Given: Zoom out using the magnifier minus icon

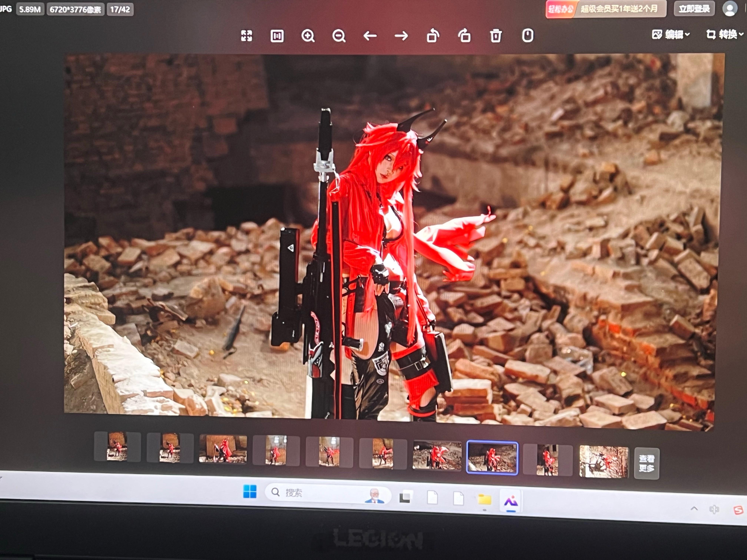Looking at the screenshot, I should pos(339,36).
